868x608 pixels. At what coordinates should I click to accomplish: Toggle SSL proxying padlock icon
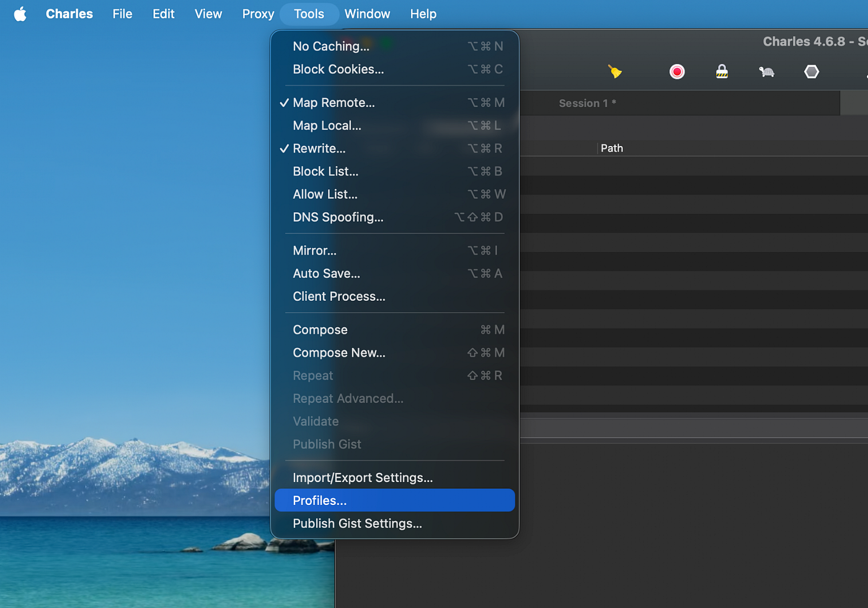[722, 72]
